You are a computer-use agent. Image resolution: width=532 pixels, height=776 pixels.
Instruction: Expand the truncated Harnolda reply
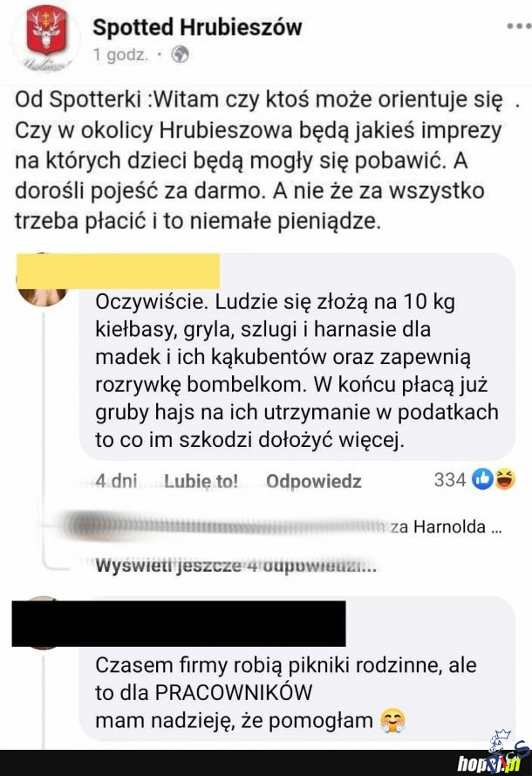coord(446,526)
